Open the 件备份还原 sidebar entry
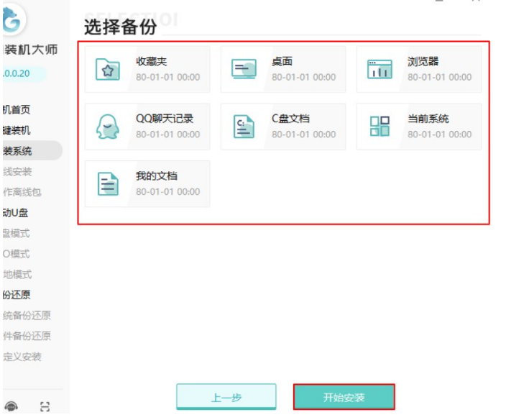 pyautogui.click(x=27, y=336)
